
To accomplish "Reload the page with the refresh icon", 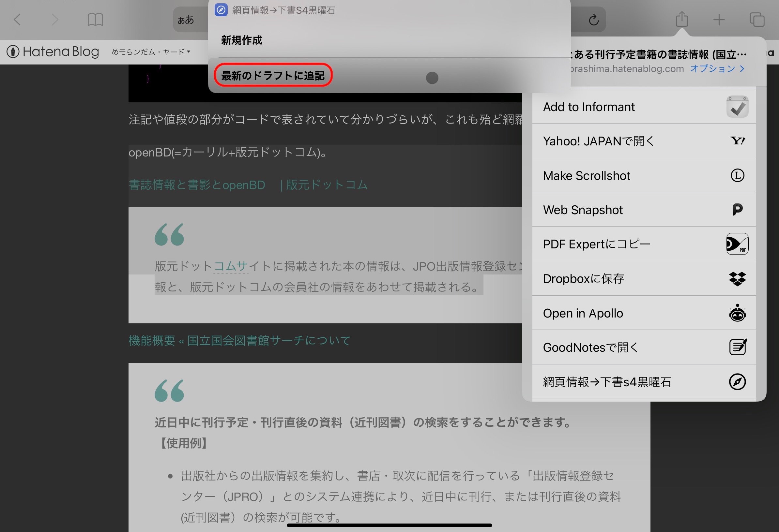I will click(594, 20).
